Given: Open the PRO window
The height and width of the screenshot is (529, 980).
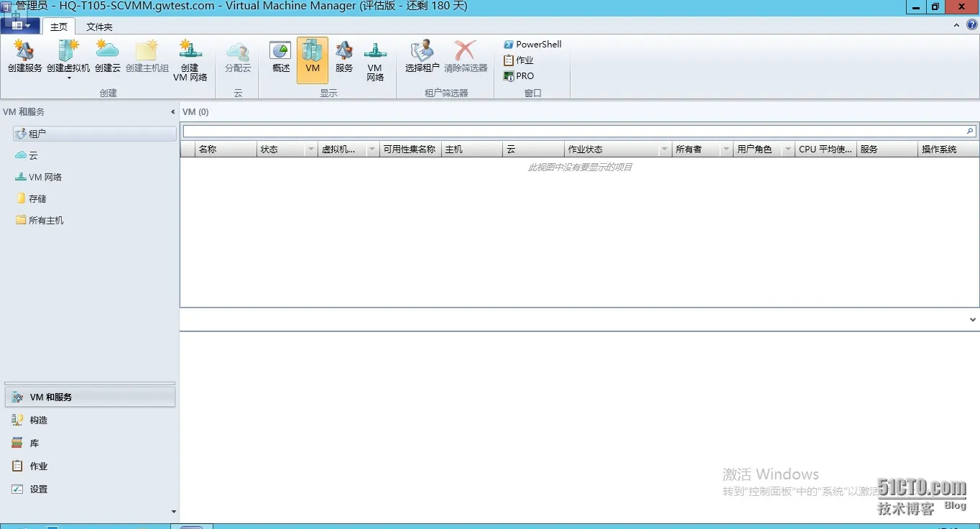Looking at the screenshot, I should [519, 75].
